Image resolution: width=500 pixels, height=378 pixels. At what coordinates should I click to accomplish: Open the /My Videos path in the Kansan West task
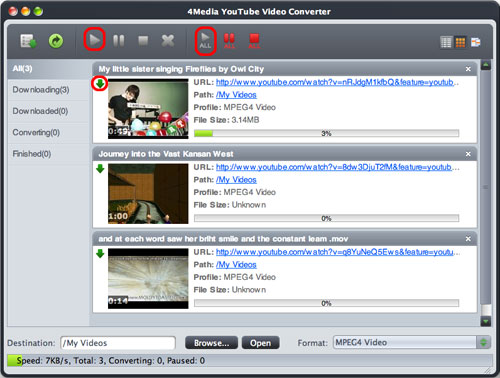coord(236,180)
